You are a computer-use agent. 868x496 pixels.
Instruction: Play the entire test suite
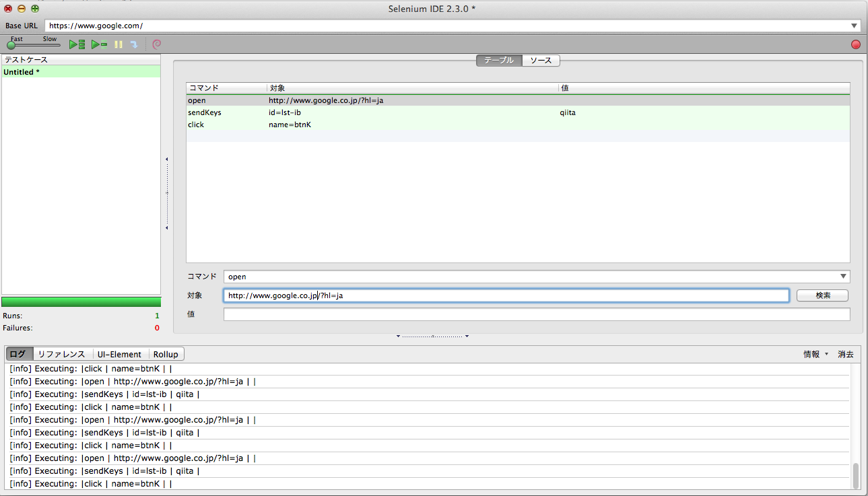pyautogui.click(x=77, y=44)
